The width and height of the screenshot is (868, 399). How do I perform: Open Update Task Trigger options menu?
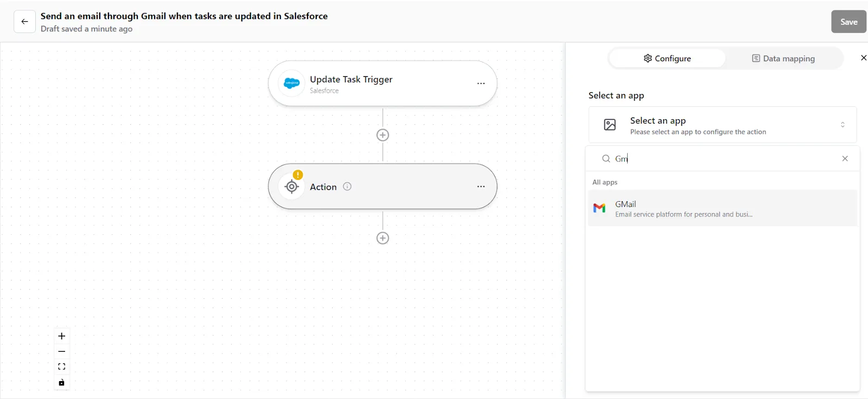[481, 83]
